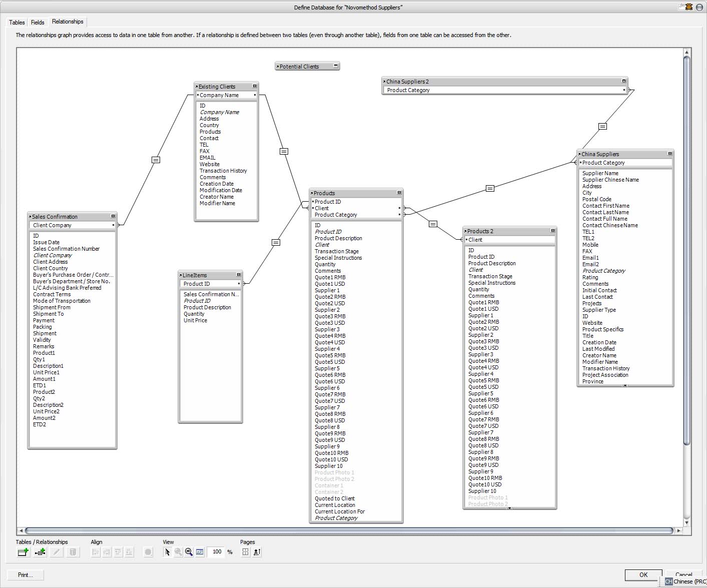Toggle Existing Clients table display button
The height and width of the screenshot is (588, 707).
tap(255, 86)
